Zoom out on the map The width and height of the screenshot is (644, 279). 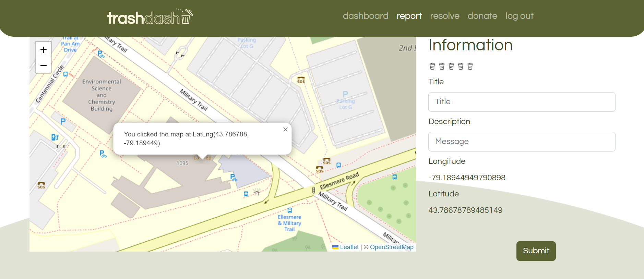[44, 65]
